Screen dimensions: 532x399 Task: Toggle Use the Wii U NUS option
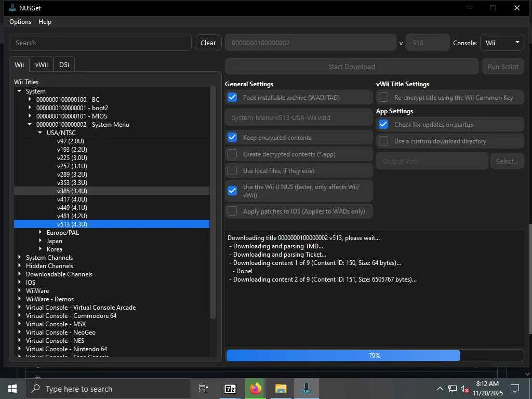click(x=232, y=191)
